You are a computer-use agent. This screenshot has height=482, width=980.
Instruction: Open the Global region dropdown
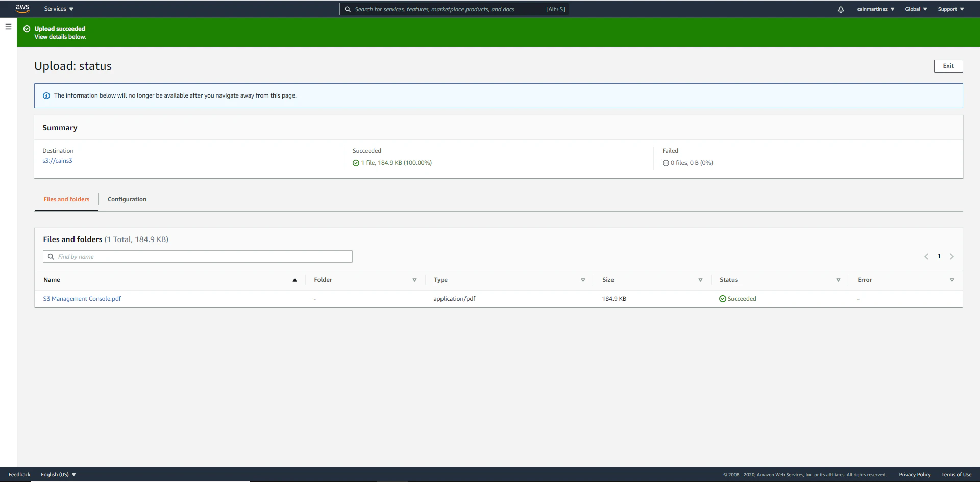tap(916, 9)
